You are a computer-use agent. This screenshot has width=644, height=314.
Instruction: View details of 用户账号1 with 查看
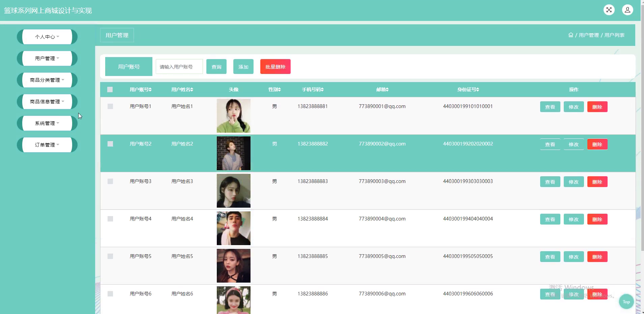pyautogui.click(x=550, y=107)
